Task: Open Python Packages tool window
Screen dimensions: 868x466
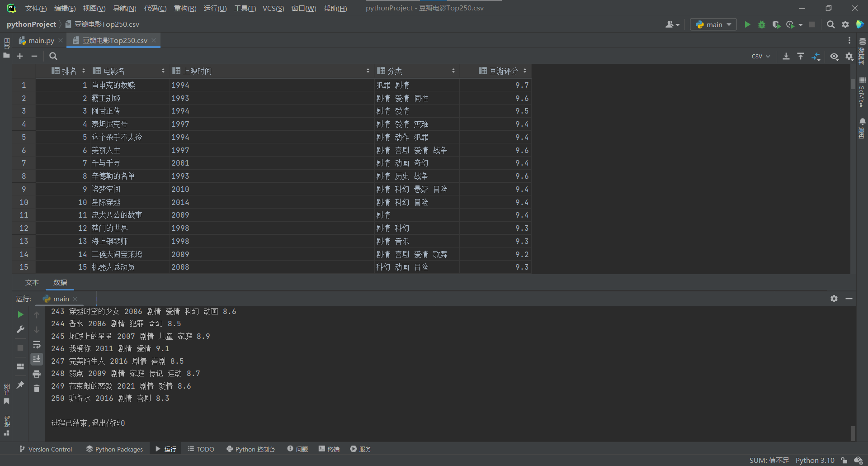Action: [x=114, y=449]
